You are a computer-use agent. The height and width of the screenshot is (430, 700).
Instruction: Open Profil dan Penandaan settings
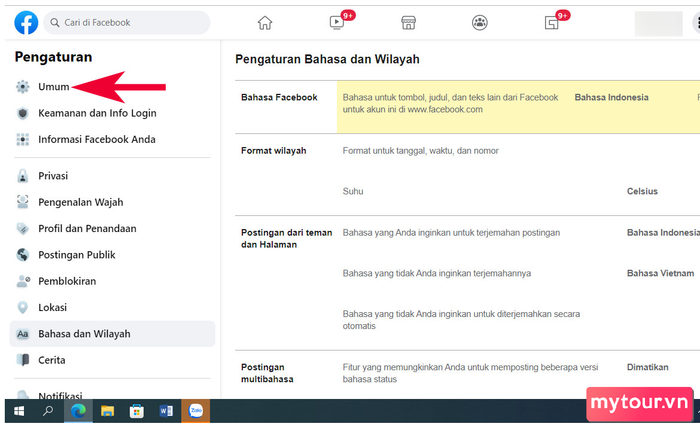[x=87, y=229]
